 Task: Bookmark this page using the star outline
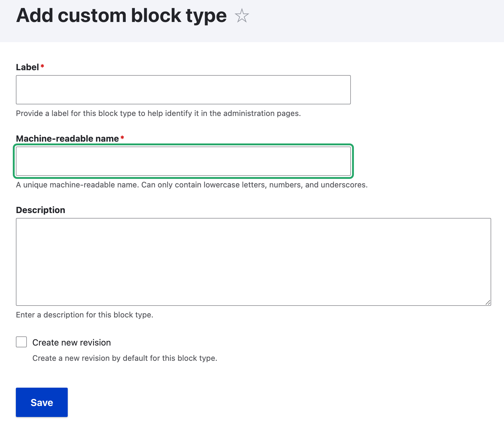point(242,16)
